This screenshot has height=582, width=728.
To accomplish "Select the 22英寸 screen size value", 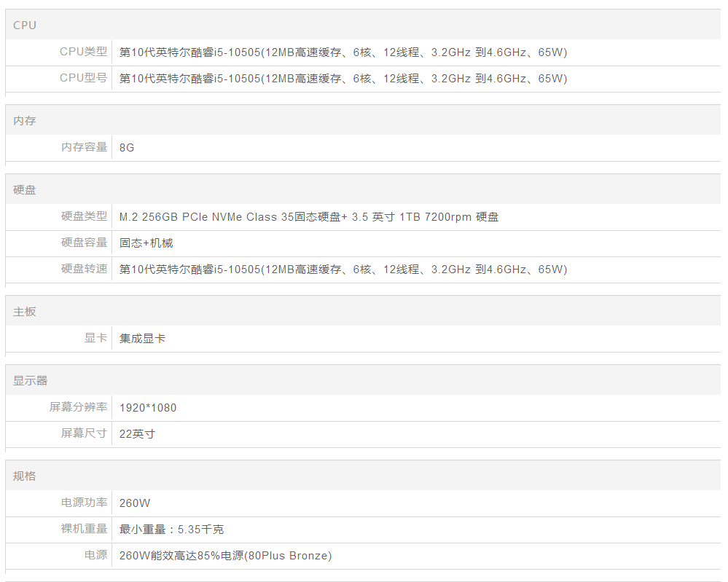I will pyautogui.click(x=137, y=433).
